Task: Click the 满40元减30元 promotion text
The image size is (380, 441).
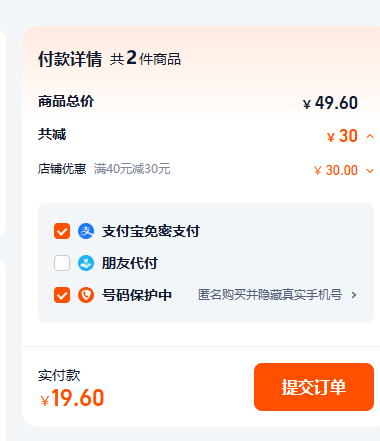Action: [132, 169]
